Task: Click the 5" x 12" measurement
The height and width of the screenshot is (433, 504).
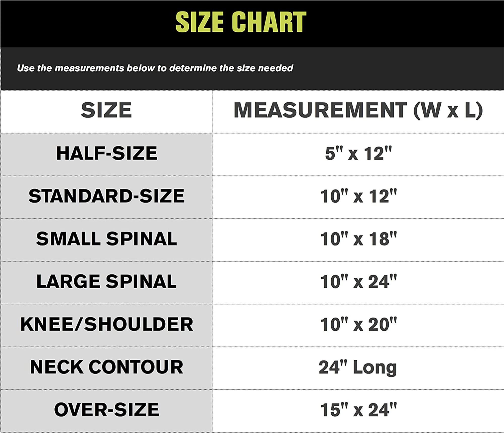Action: (x=358, y=153)
